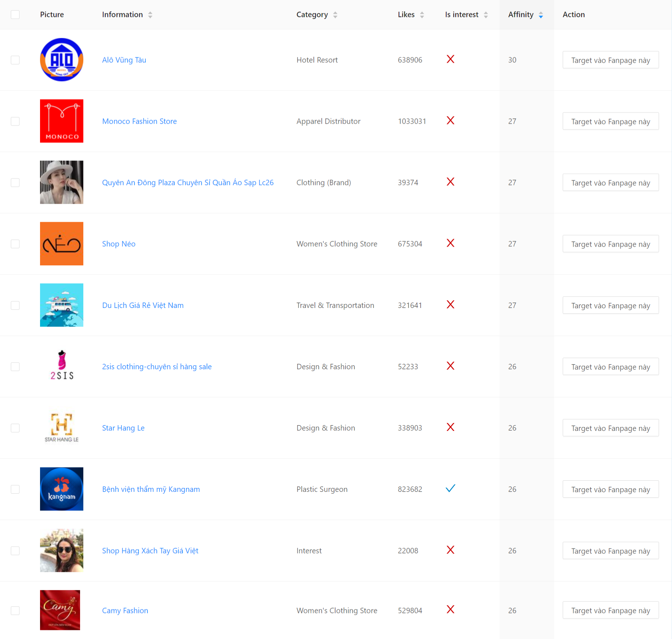
Task: Toggle Affinity column sort arrows
Action: 541,15
